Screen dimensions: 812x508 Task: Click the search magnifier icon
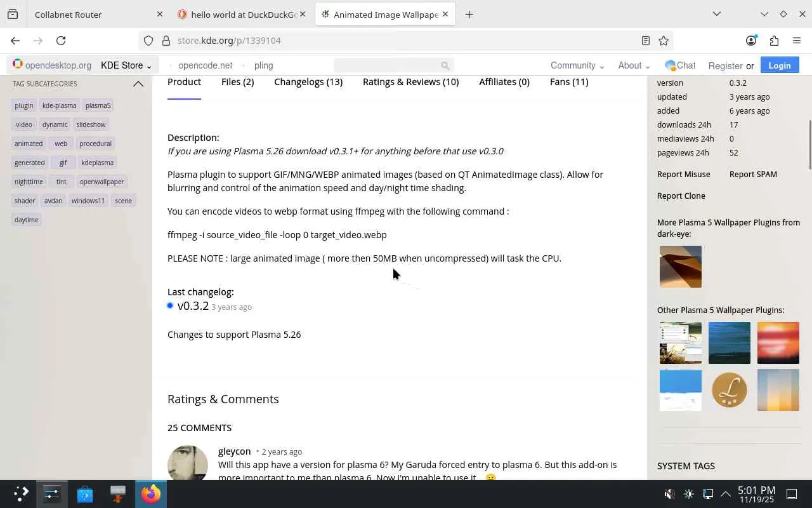click(x=445, y=65)
